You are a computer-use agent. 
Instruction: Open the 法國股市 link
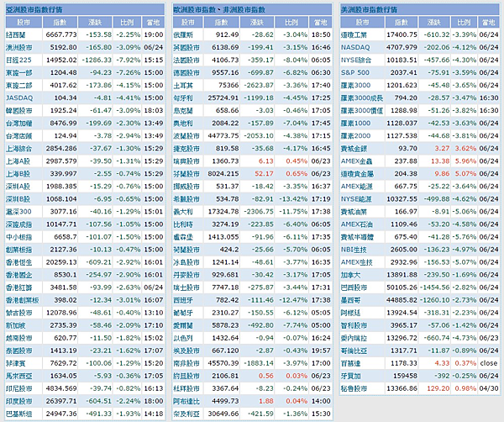[x=186, y=61]
